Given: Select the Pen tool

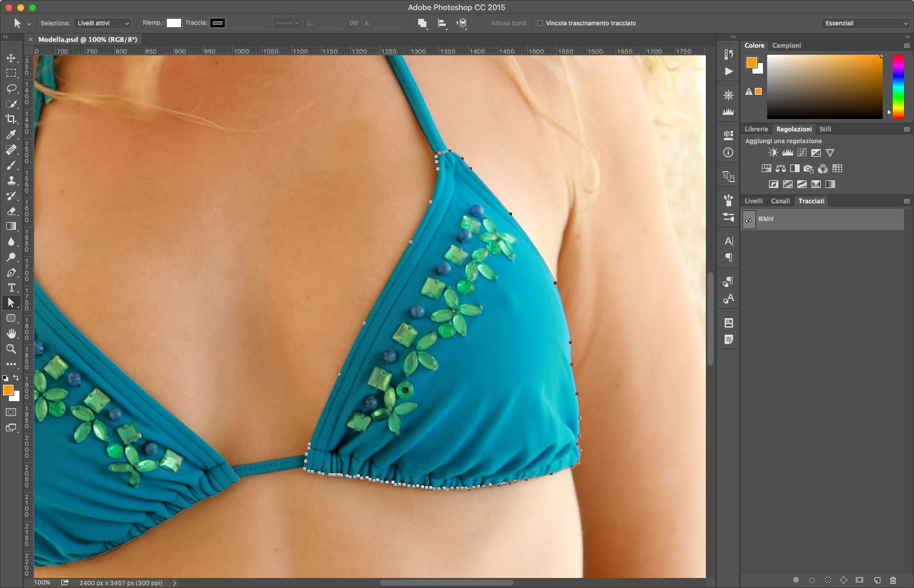Looking at the screenshot, I should tap(11, 272).
